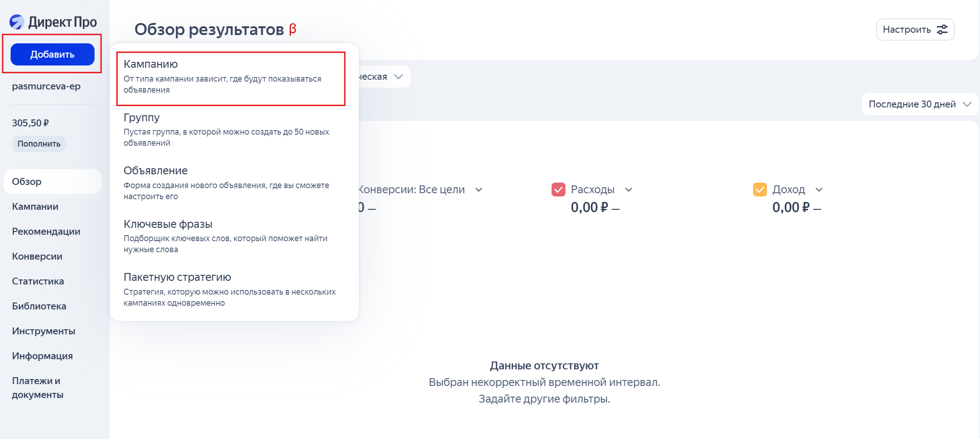
Task: Toggle the Доход checkbox
Action: pos(760,190)
